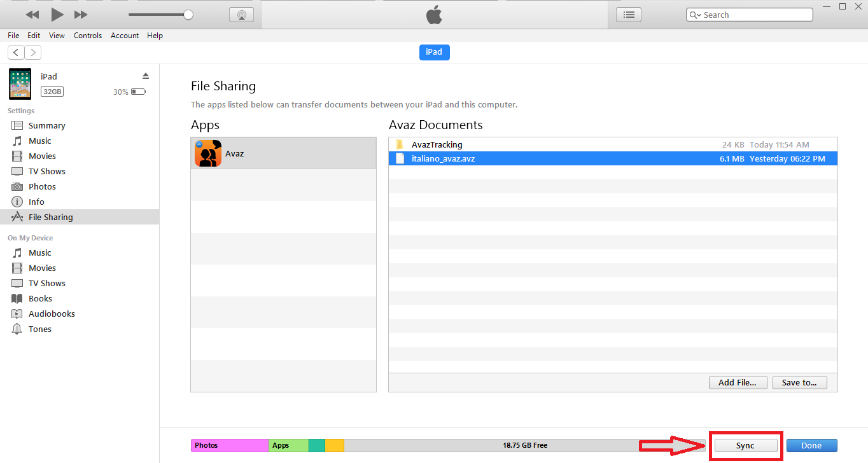
Task: Click the Done button
Action: coord(811,445)
